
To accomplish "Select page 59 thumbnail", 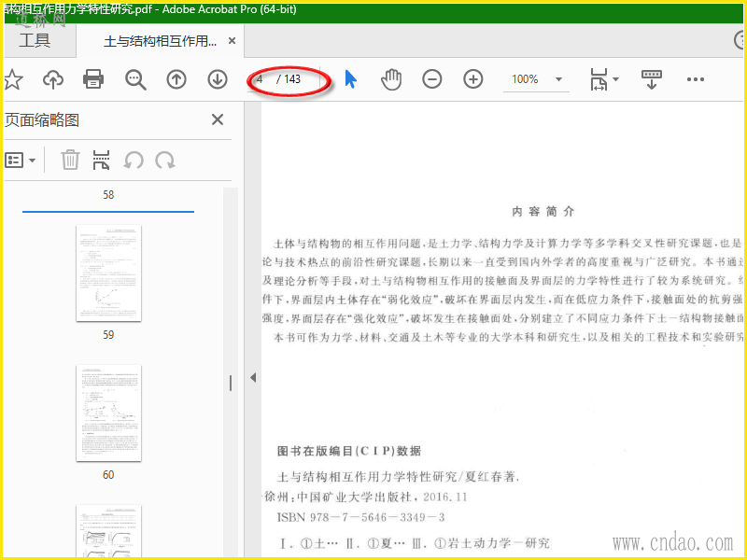I will click(x=108, y=273).
